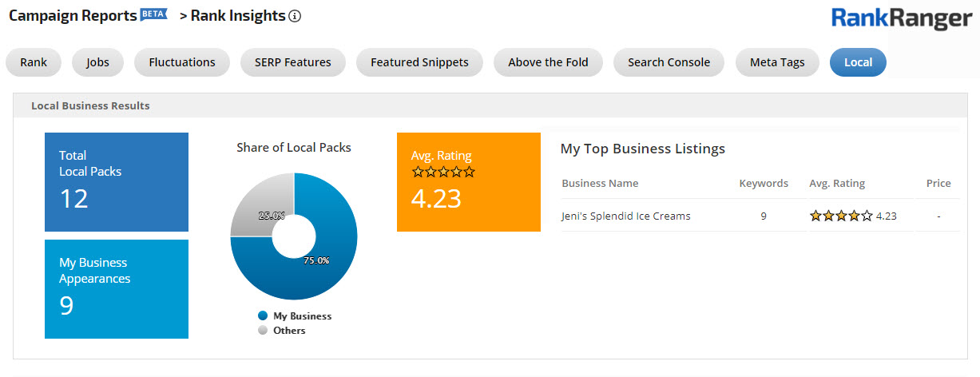Select the Local tab
980x377 pixels.
(x=858, y=62)
